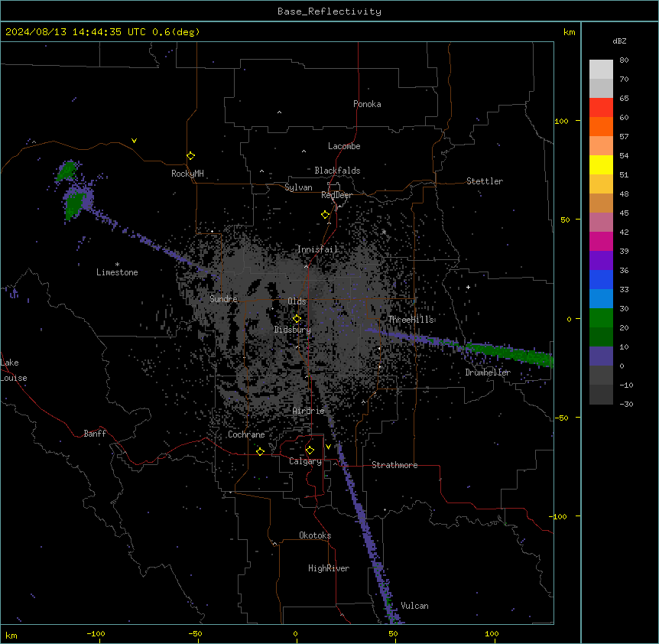Pick the deep orange swatch below 60 dBZ

[x=601, y=126]
